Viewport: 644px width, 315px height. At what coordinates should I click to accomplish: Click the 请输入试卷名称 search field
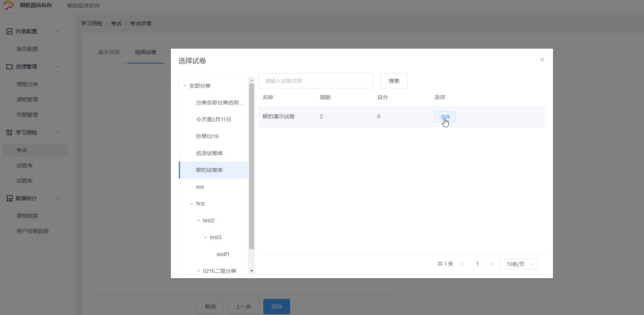coord(316,81)
